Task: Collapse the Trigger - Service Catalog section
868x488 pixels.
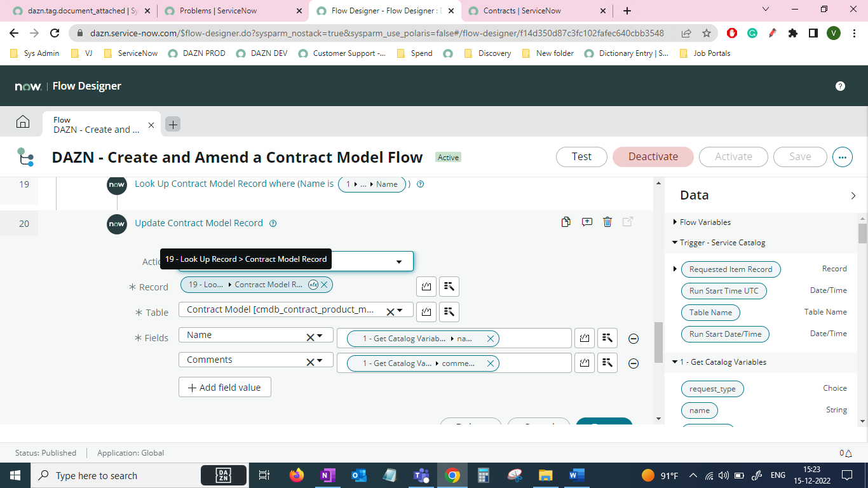Action: click(675, 243)
